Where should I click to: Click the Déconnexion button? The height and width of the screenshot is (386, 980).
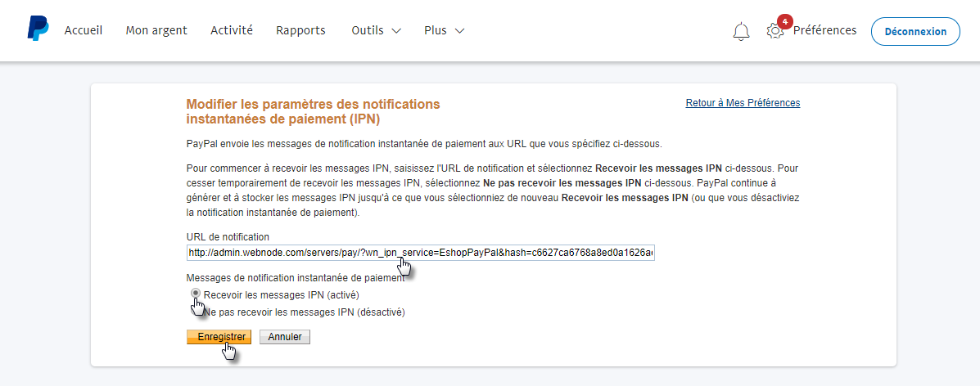pos(915,31)
